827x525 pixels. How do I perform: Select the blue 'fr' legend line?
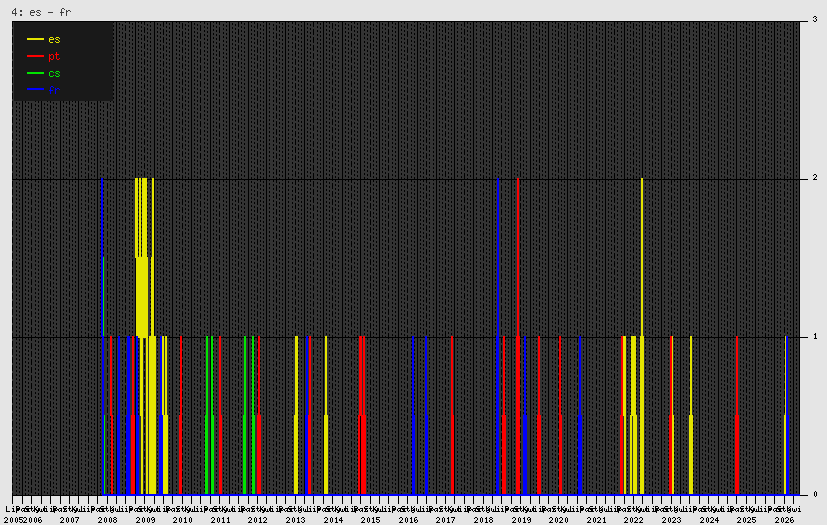35,90
